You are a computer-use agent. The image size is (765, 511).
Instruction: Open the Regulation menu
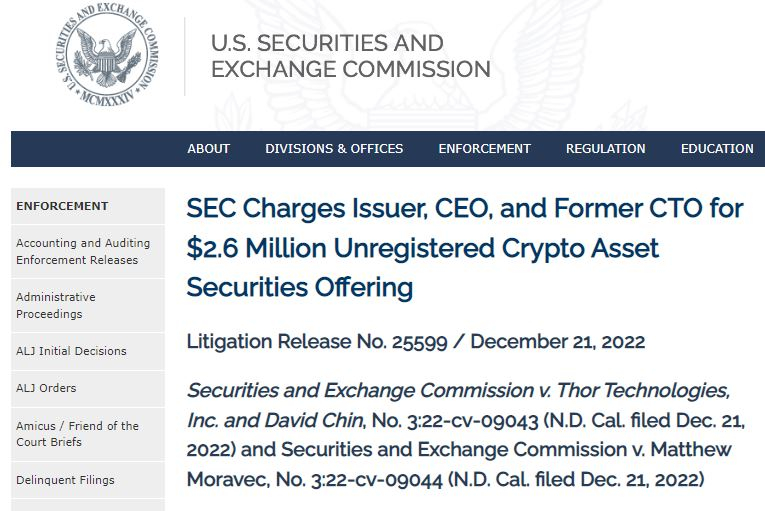click(x=605, y=149)
